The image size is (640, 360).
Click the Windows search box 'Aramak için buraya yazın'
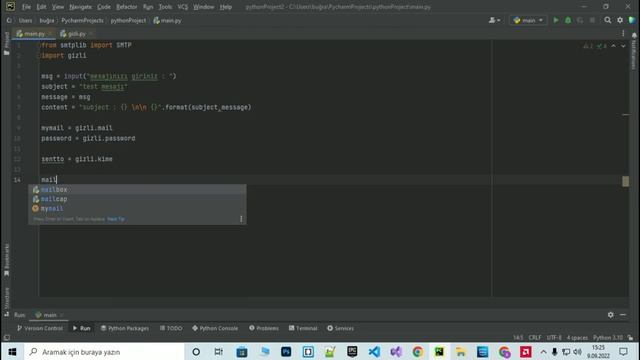tap(104, 351)
